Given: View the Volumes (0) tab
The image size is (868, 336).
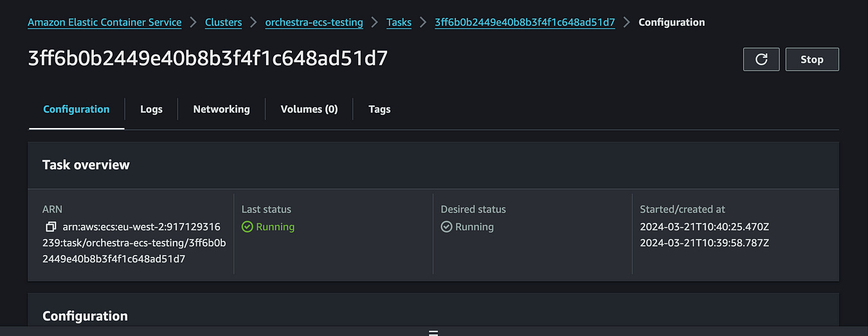Looking at the screenshot, I should pos(309,109).
